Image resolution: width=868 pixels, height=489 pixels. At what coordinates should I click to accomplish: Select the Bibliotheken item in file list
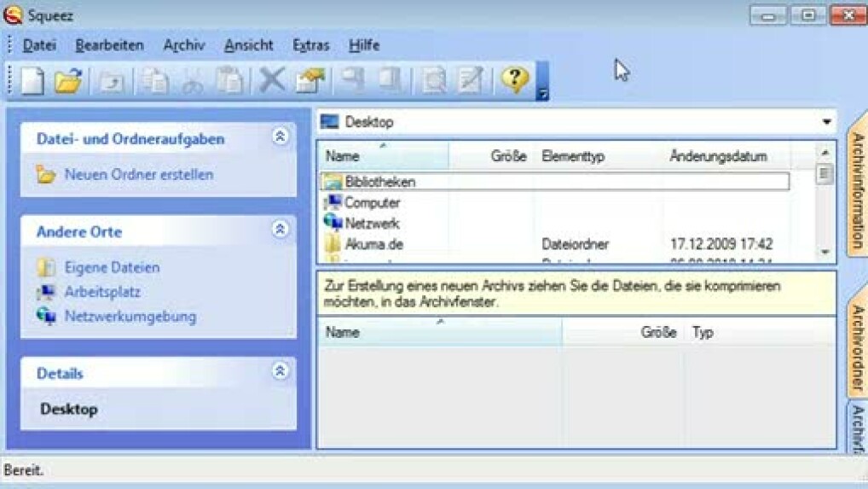379,182
